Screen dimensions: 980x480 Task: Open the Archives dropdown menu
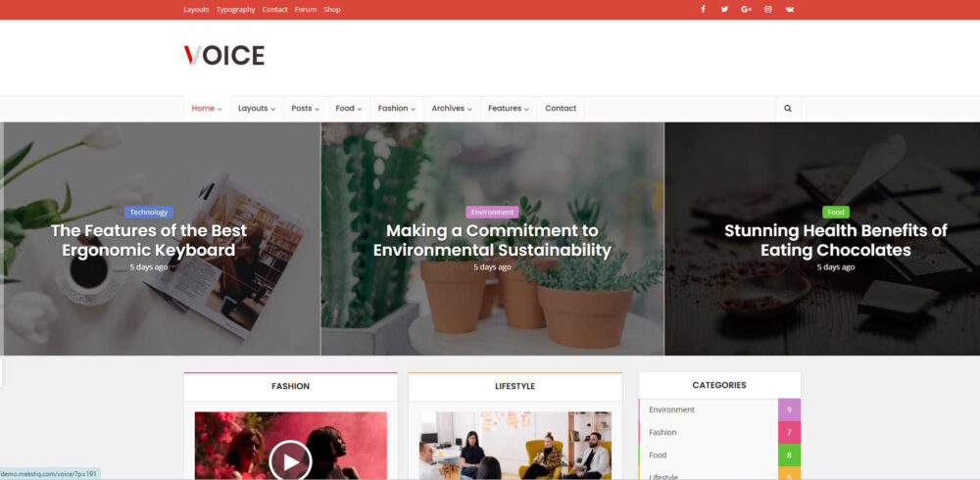click(452, 109)
